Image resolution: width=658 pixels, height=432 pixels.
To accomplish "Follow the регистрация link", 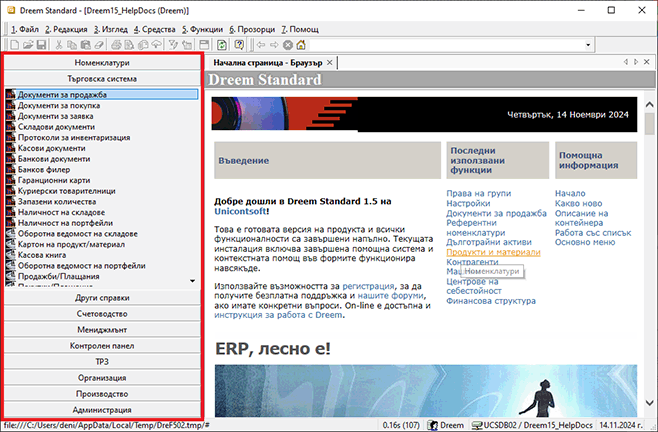I will tap(368, 286).
